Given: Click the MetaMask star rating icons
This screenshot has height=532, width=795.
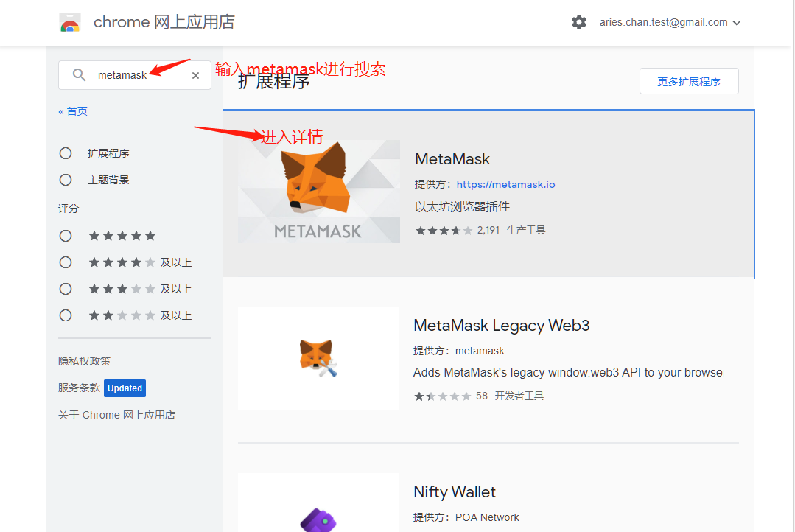Looking at the screenshot, I should pos(443,231).
